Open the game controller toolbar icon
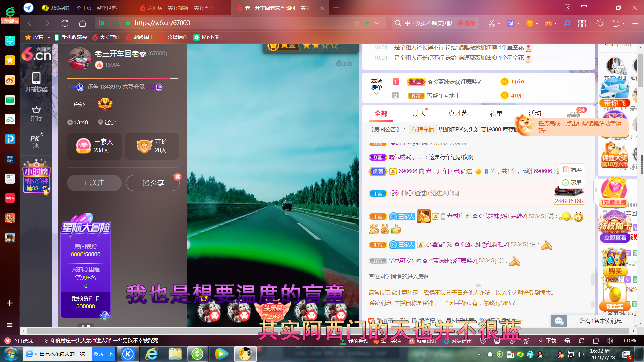The width and height of the screenshot is (644, 362). [x=548, y=23]
